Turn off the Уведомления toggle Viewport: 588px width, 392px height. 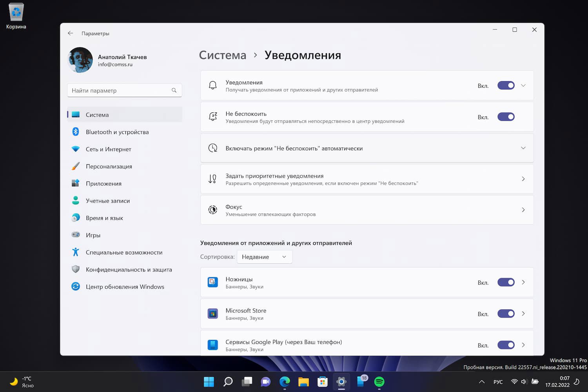tap(506, 85)
